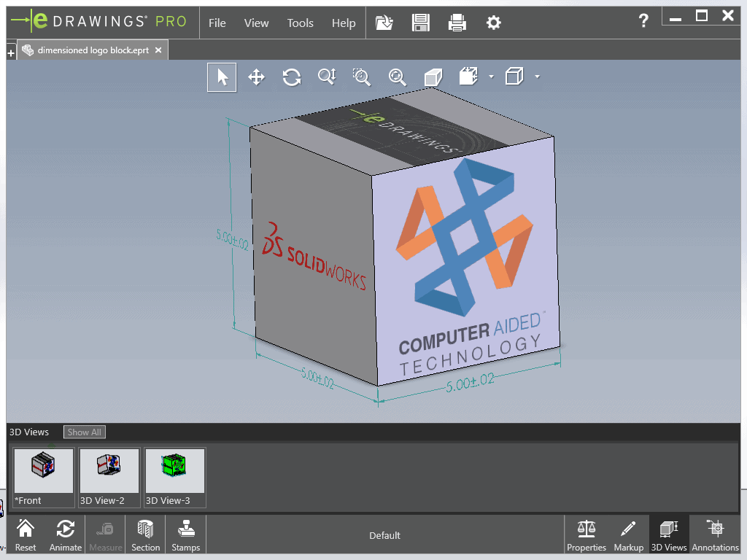Click the 3D Views panel title
The image size is (747, 560).
(29, 432)
